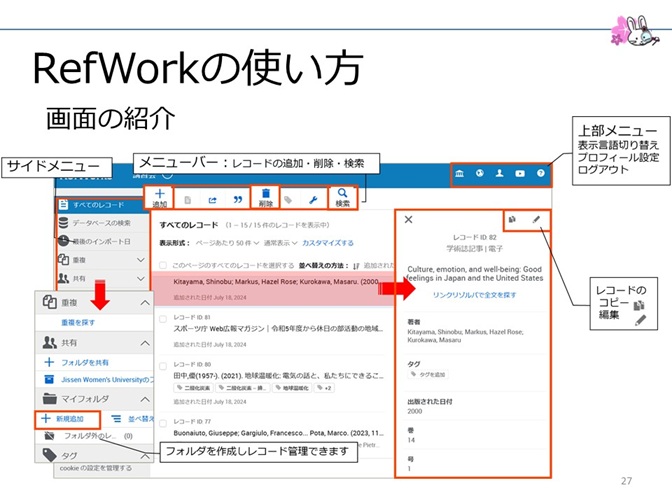This screenshot has height=504, width=672.
Task: Expand collapsed 重複 section with down chevron
Action: tap(141, 260)
